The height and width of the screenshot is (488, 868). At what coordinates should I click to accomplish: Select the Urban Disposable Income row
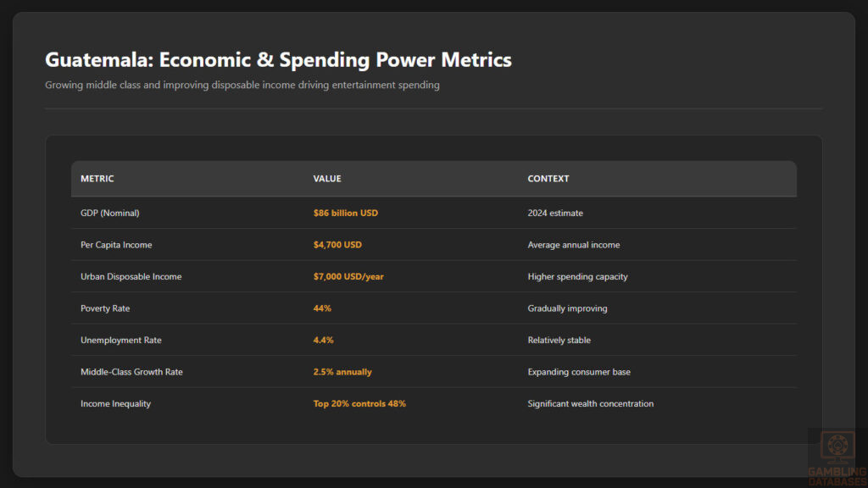coord(131,276)
